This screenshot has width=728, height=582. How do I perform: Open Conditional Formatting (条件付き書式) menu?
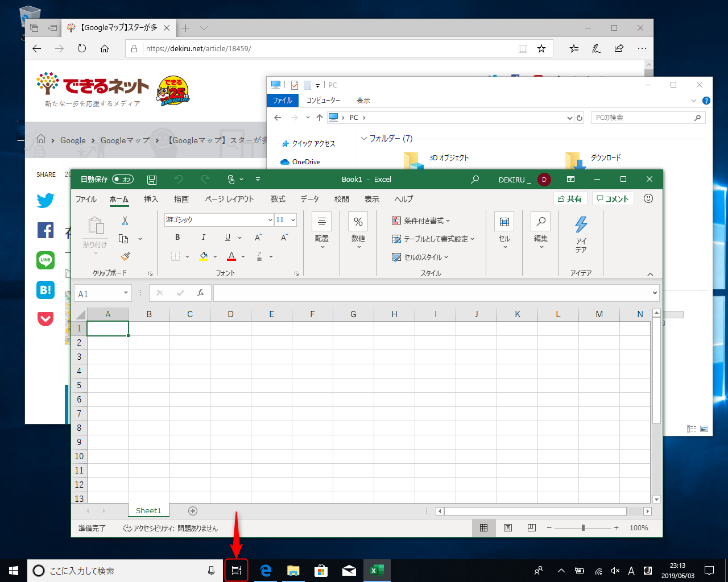pyautogui.click(x=421, y=221)
